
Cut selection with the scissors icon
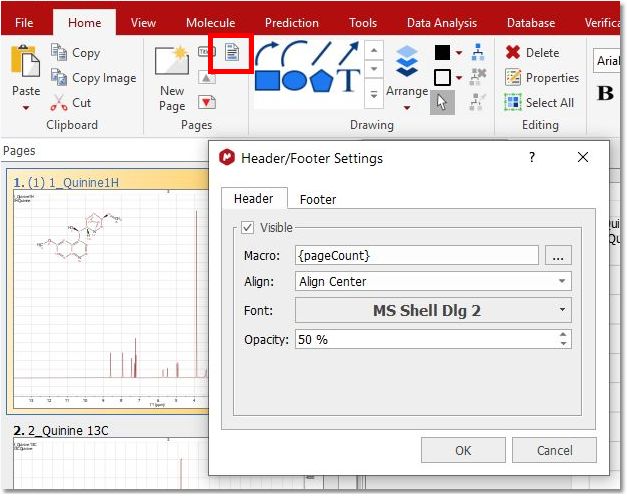pyautogui.click(x=71, y=103)
